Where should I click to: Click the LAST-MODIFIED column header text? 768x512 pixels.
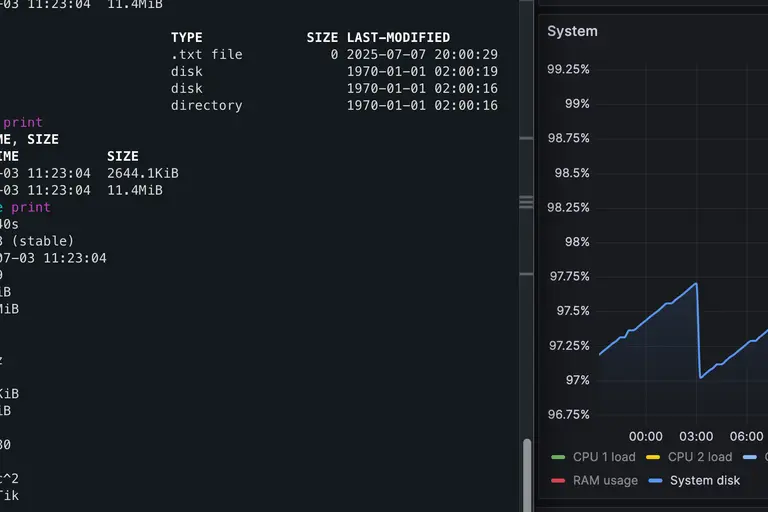point(398,37)
